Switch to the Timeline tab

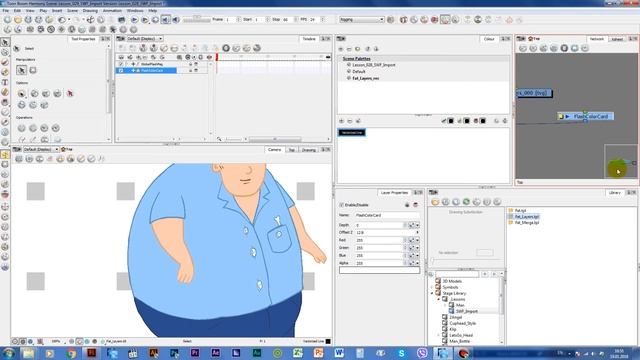pyautogui.click(x=309, y=39)
